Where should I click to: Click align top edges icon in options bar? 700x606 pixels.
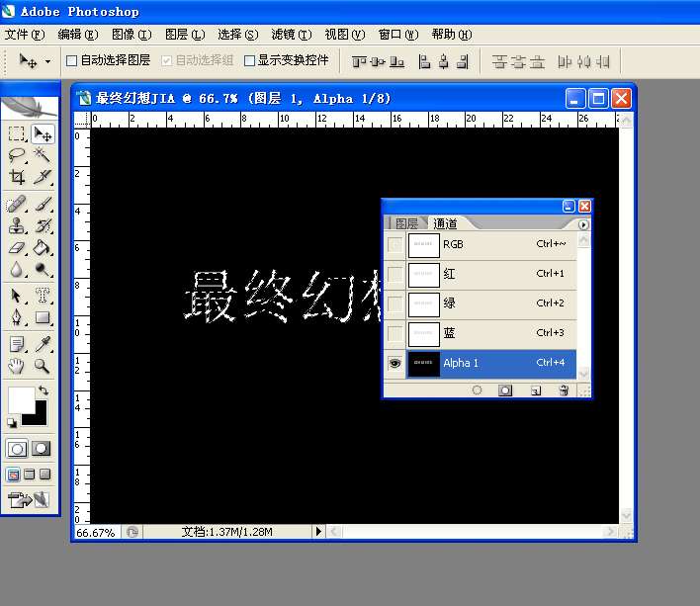point(359,61)
